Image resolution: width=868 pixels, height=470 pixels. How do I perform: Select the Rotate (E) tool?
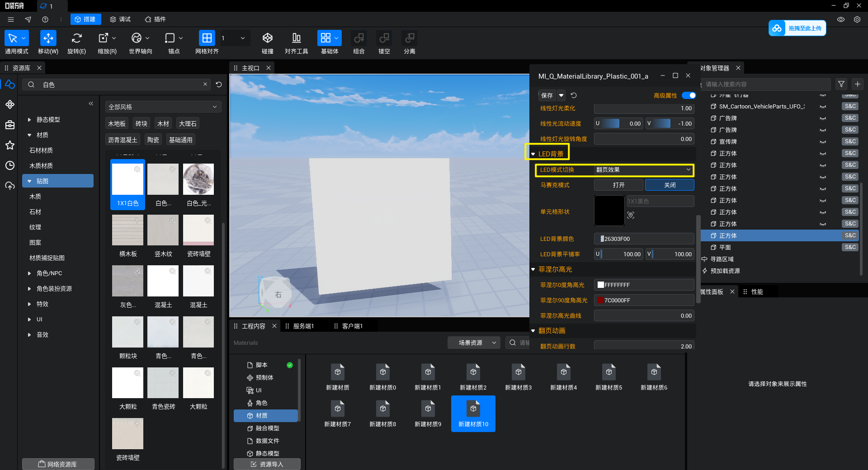(x=77, y=38)
